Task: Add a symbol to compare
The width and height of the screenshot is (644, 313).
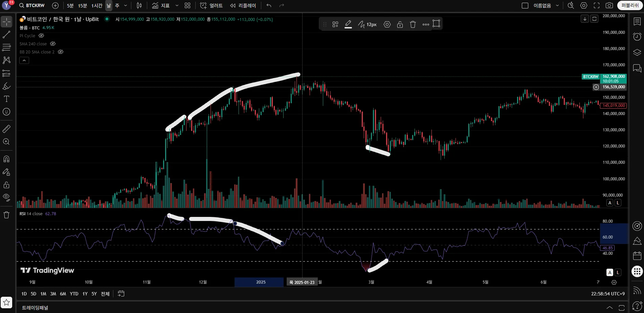Action: coord(55,5)
